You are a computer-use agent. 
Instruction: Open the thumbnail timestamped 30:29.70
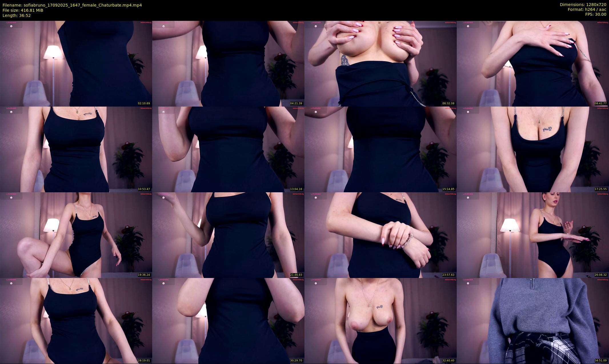(x=228, y=321)
